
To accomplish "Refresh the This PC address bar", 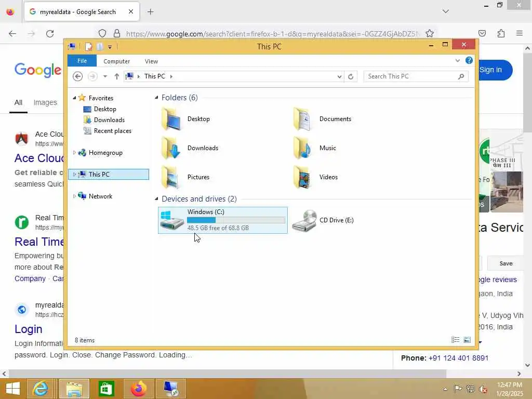I will (351, 77).
